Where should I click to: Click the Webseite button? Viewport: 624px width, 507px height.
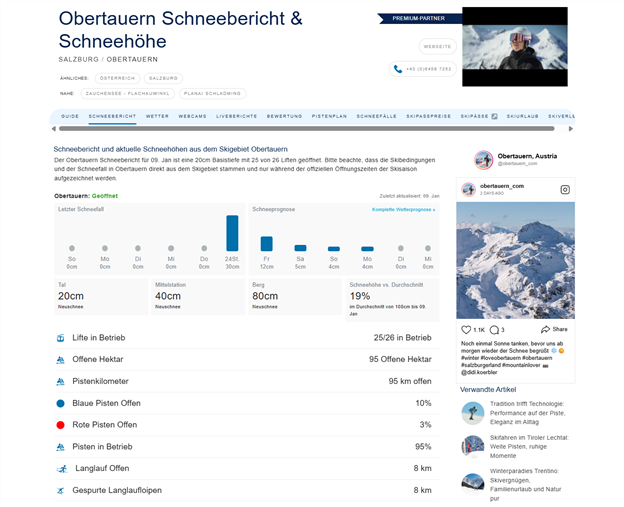[x=437, y=47]
